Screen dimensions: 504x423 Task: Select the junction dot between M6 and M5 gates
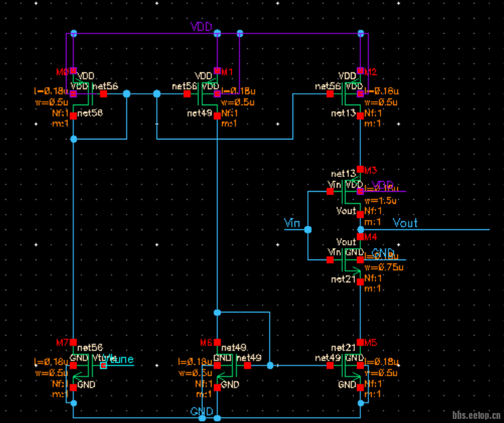[270, 365]
